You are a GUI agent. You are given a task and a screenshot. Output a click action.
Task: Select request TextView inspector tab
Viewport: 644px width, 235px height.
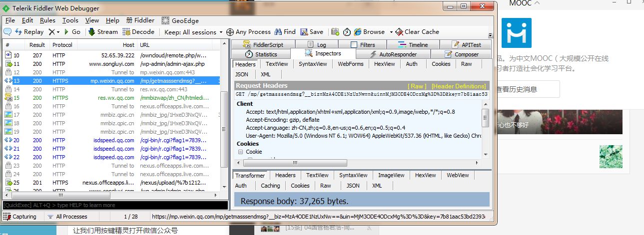(277, 64)
